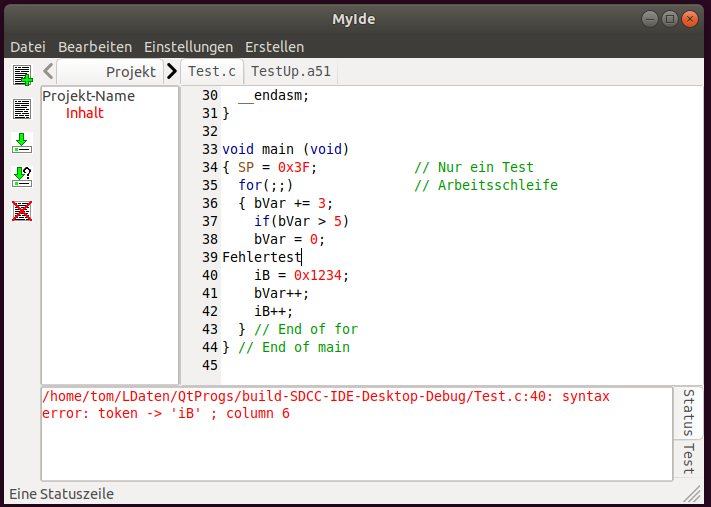The width and height of the screenshot is (711, 507).
Task: Click the '__endasm;' line
Action: [273, 95]
